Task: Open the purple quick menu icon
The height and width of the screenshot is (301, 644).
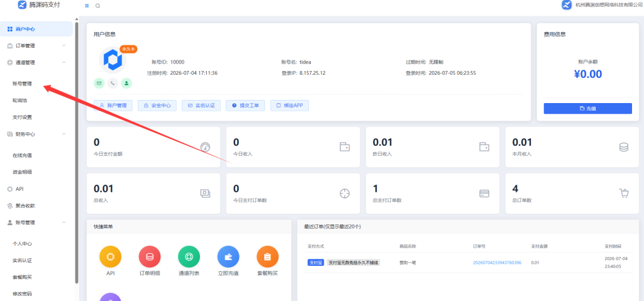Action: point(111,297)
